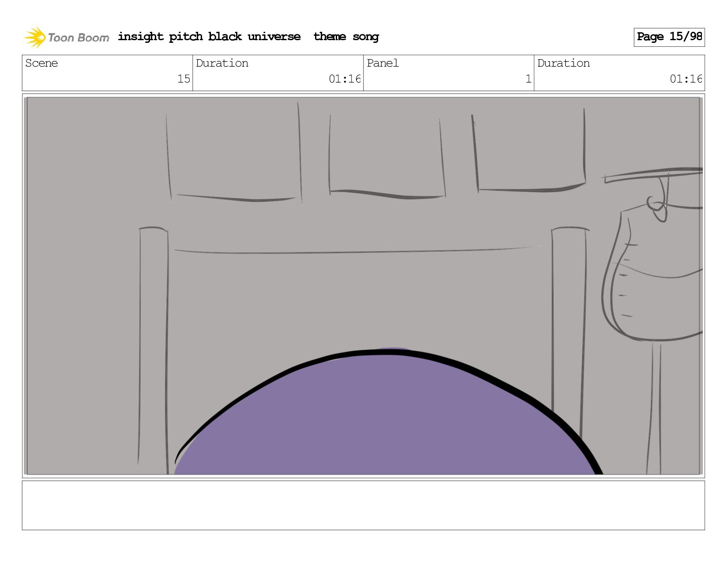Image resolution: width=728 pixels, height=563 pixels.
Task: Click the empty notes box below the panel
Action: tap(363, 505)
